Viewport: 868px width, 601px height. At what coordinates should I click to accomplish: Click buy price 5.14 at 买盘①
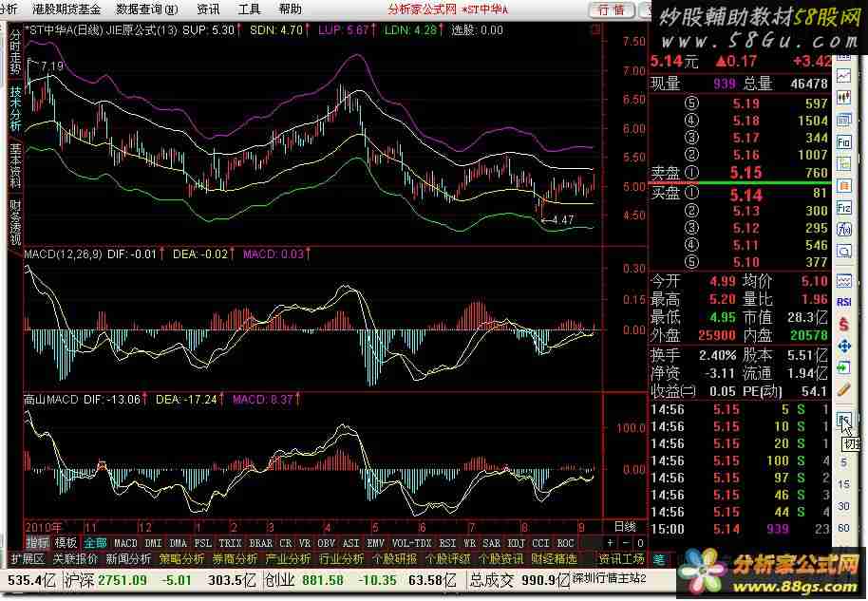click(x=745, y=195)
